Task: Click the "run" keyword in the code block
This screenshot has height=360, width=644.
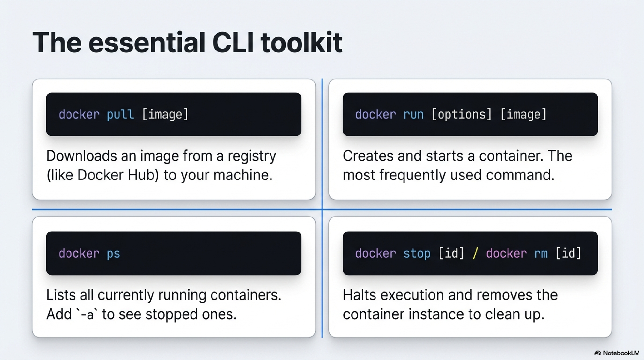Action: (413, 115)
